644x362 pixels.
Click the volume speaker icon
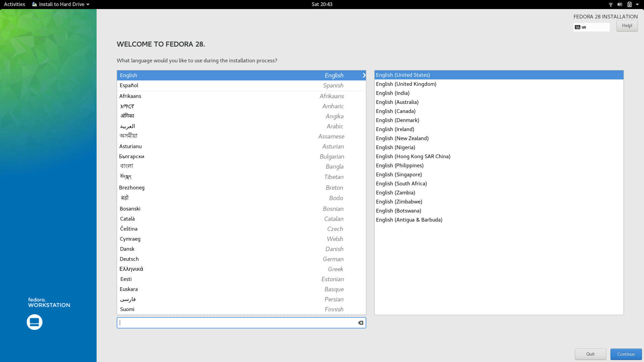coord(620,4)
